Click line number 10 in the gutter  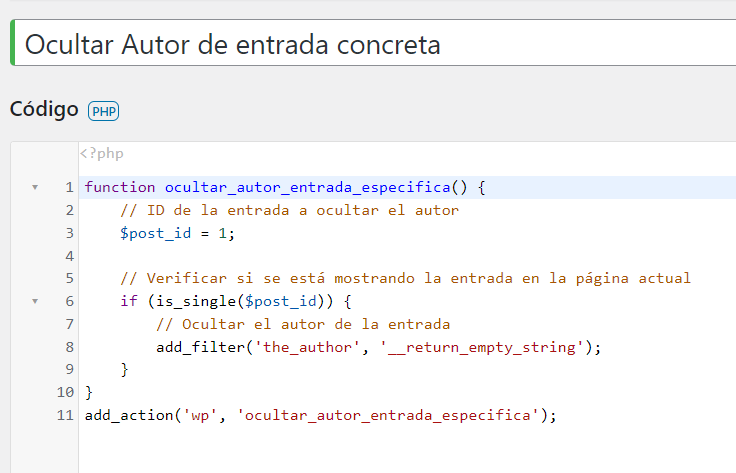(66, 392)
